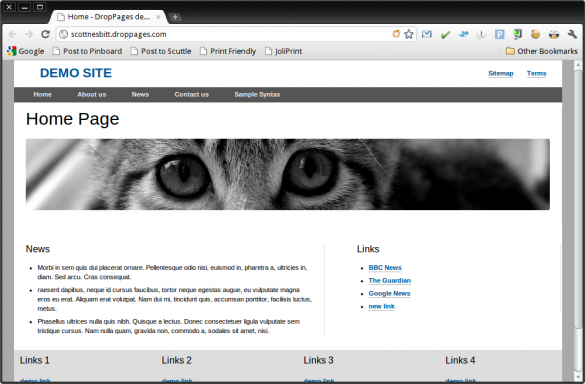This screenshot has height=384, width=585.
Task: Click the yellow smiley face extension
Action: (x=536, y=34)
